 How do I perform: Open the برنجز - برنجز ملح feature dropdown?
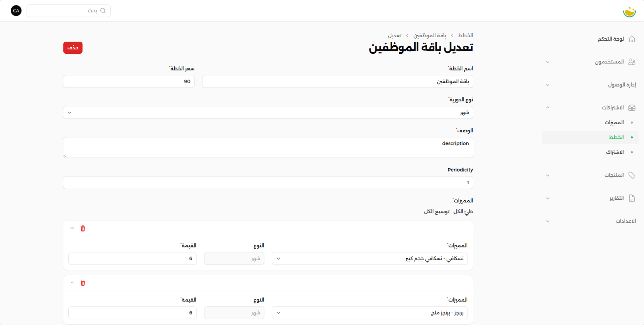370,313
